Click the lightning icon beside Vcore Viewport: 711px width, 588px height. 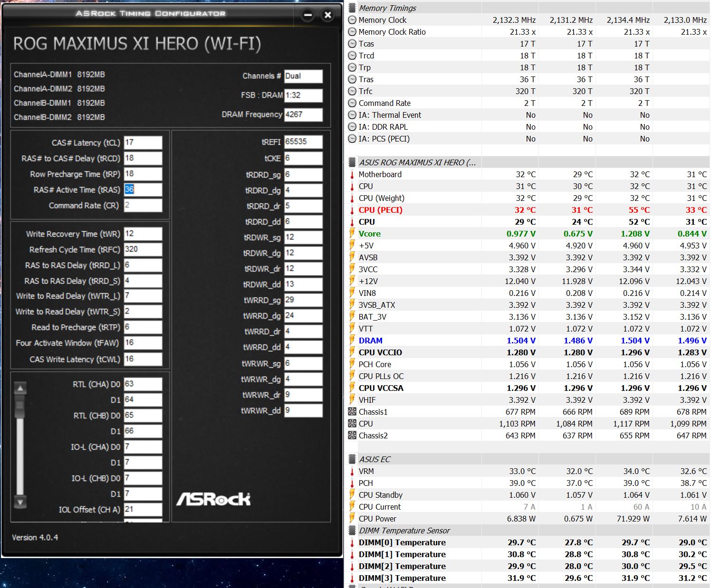352,234
